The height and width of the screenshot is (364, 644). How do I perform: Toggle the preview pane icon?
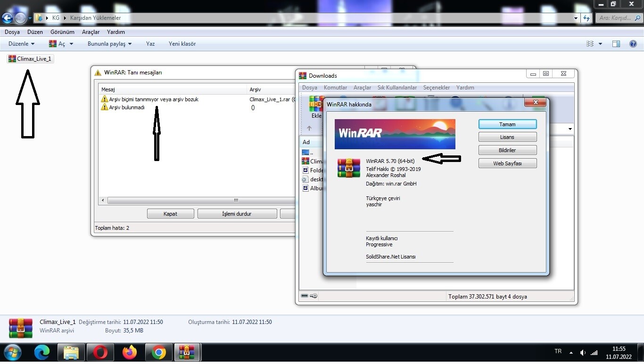click(616, 44)
